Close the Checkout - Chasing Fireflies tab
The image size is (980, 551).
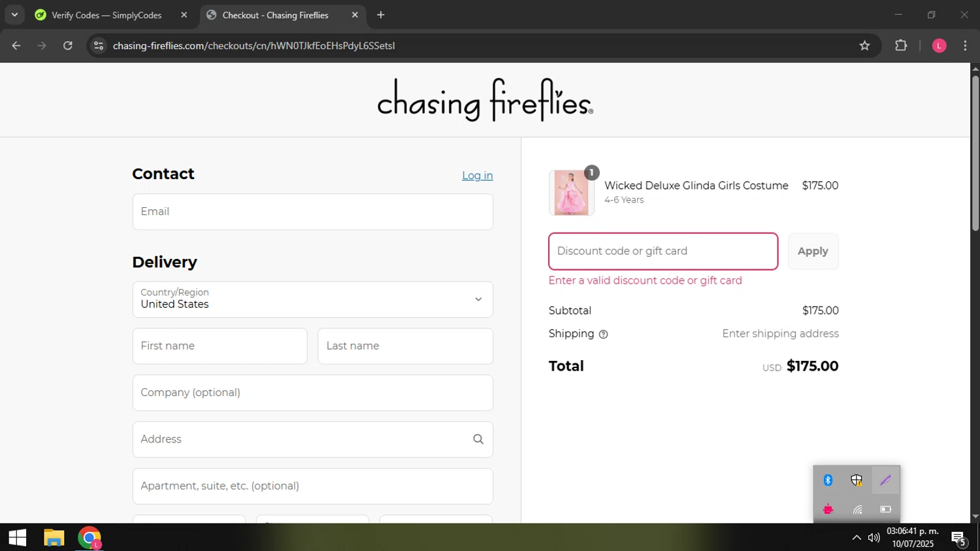355,15
